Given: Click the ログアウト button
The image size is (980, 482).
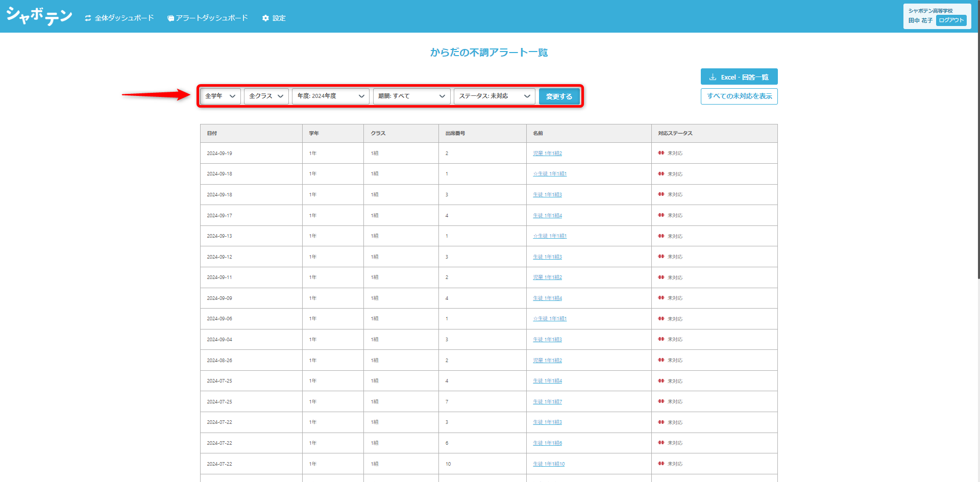Looking at the screenshot, I should 951,20.
